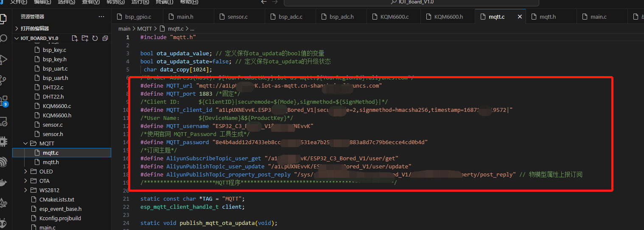Open the 运行(R) menu
The height and width of the screenshot is (230, 644).
pos(140,2)
